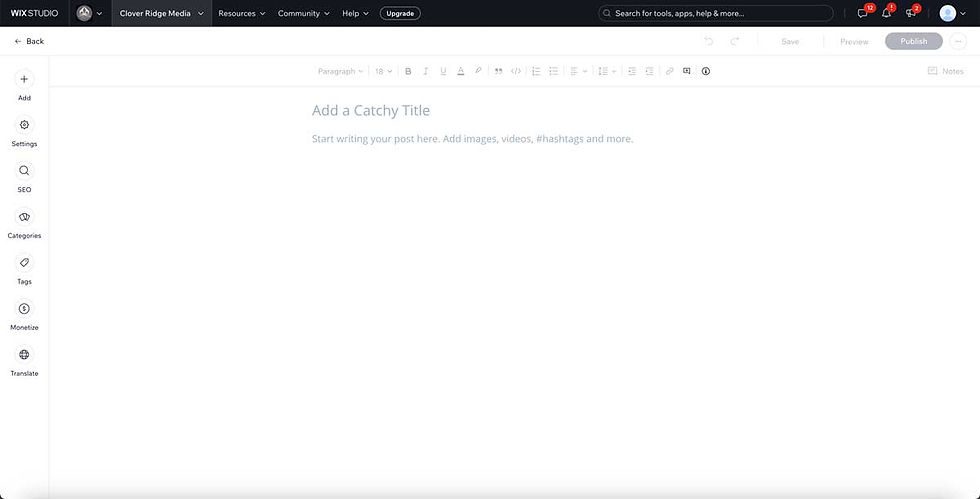The height and width of the screenshot is (499, 980).
Task: Increase paragraph indent
Action: coord(649,71)
